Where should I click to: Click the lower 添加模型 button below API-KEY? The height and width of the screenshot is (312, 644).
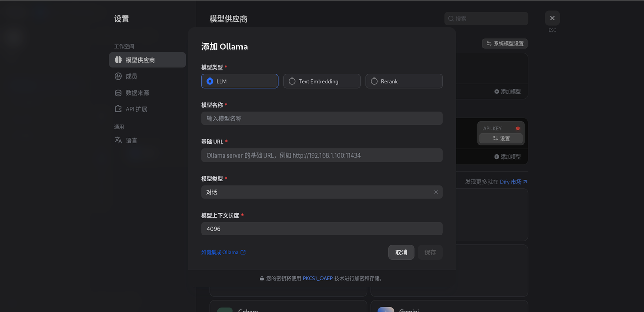(507, 157)
